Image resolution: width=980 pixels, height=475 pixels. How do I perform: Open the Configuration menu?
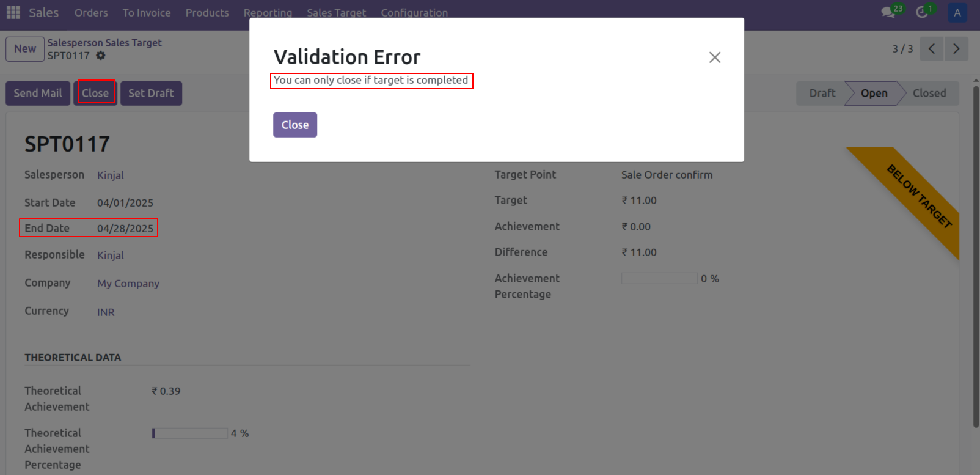pos(414,12)
